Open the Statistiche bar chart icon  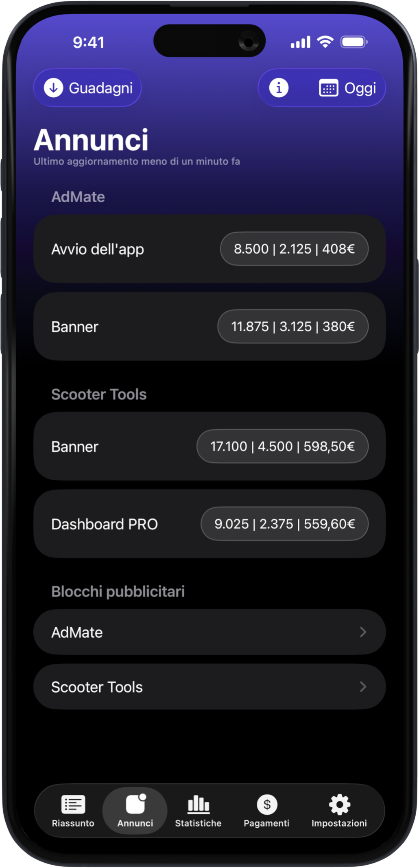click(198, 804)
